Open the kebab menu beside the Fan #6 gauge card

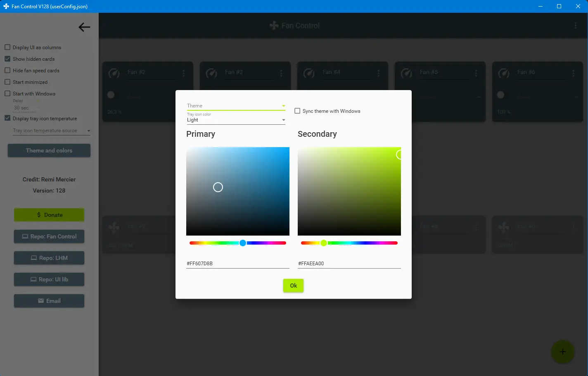pos(574,73)
